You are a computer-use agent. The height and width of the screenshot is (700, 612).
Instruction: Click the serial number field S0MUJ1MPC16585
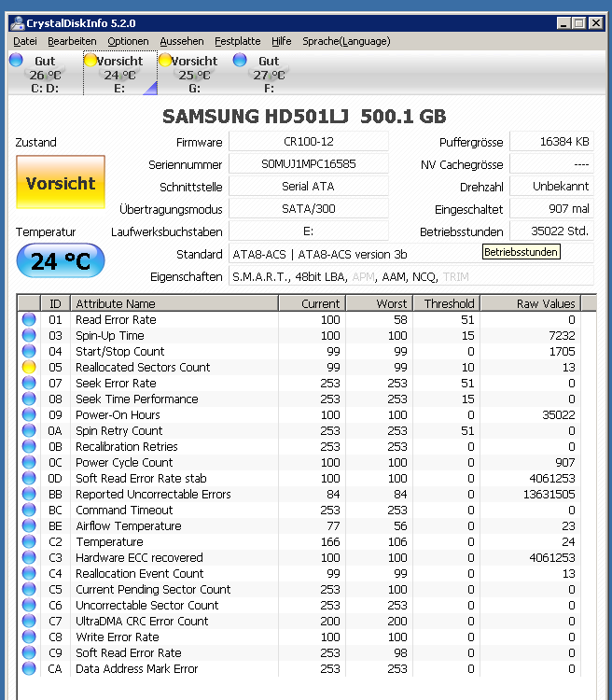coord(309,164)
